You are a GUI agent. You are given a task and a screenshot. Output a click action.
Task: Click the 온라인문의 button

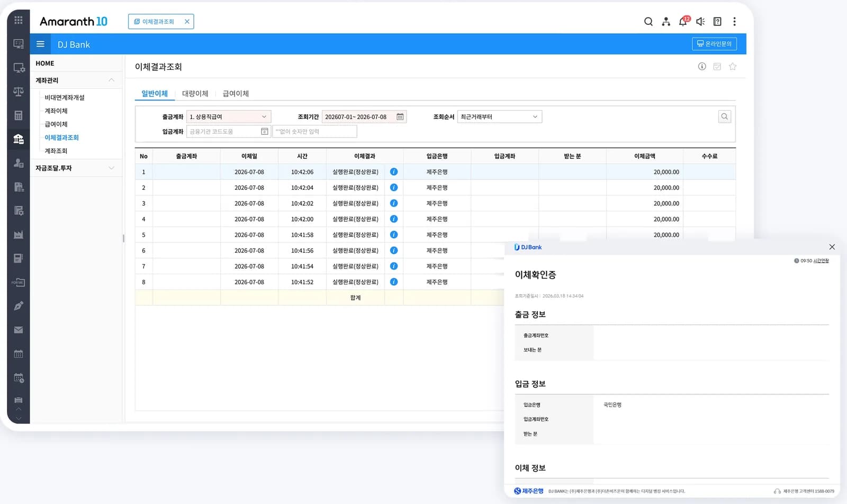pyautogui.click(x=714, y=44)
